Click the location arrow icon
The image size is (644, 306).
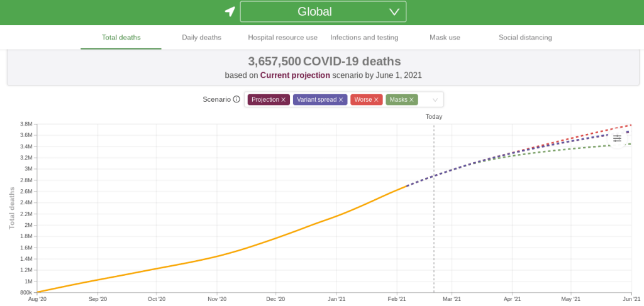pos(230,12)
